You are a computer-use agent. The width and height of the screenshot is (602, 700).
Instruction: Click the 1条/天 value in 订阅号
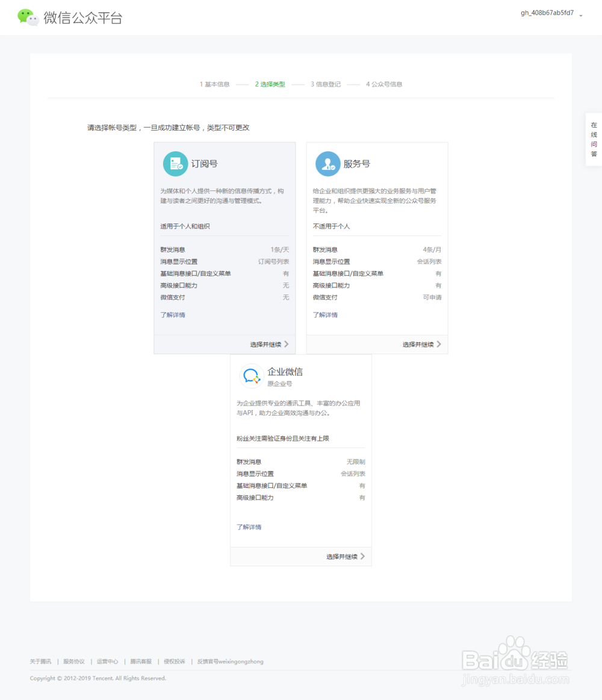tap(280, 249)
